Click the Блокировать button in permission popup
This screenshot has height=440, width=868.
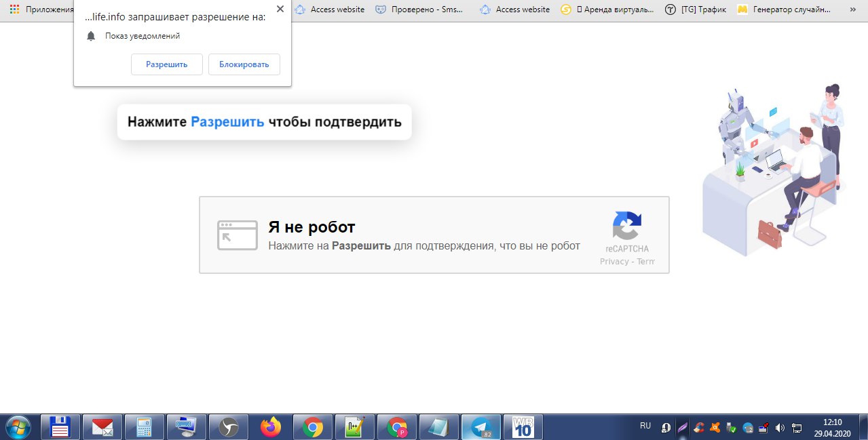coord(244,64)
